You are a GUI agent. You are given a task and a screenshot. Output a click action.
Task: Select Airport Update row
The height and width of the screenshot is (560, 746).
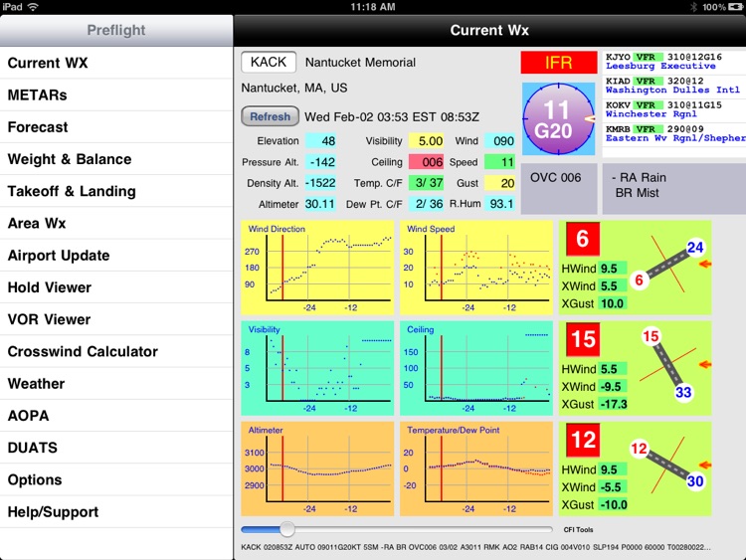pyautogui.click(x=116, y=256)
